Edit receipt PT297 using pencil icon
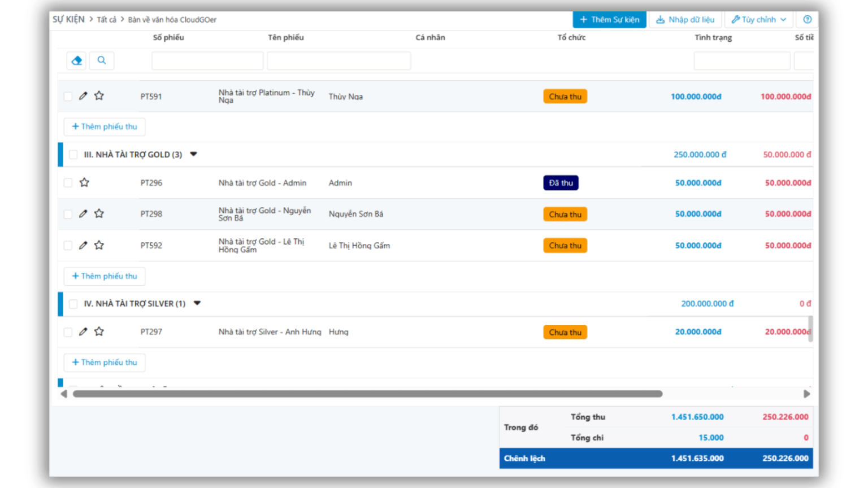868x488 pixels. [x=83, y=332]
